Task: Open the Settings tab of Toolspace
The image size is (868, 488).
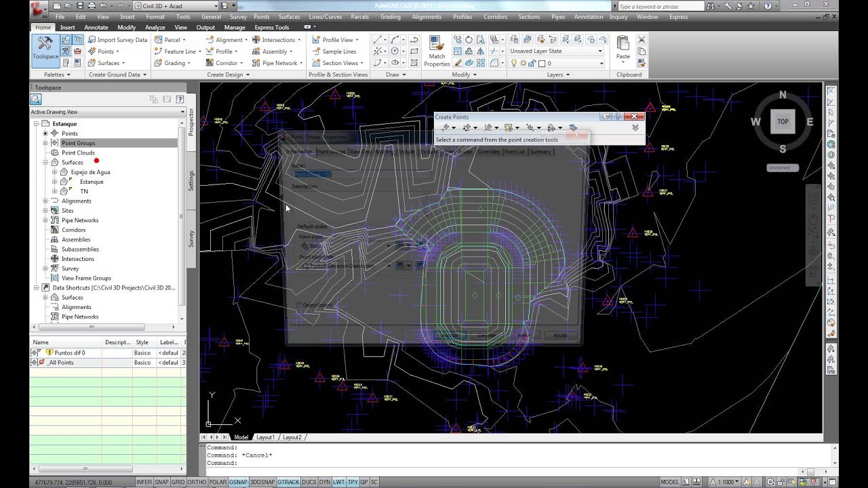Action: pyautogui.click(x=191, y=180)
